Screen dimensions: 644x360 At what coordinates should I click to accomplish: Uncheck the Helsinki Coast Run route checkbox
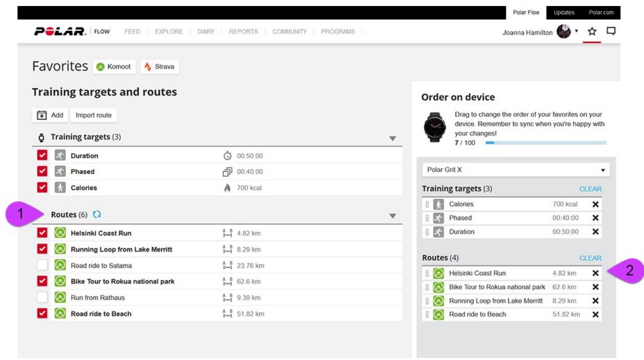[x=42, y=233]
